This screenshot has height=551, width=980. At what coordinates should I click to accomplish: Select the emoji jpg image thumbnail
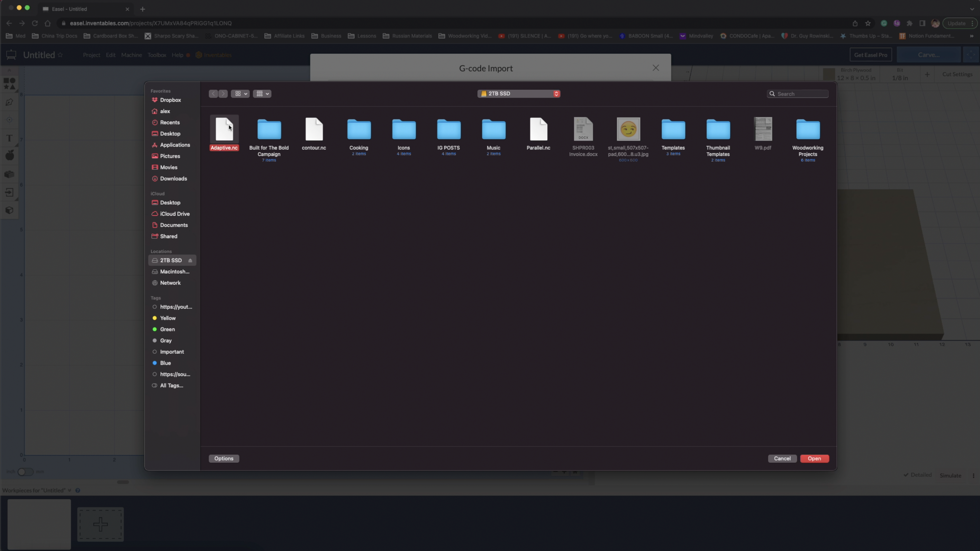tap(628, 129)
